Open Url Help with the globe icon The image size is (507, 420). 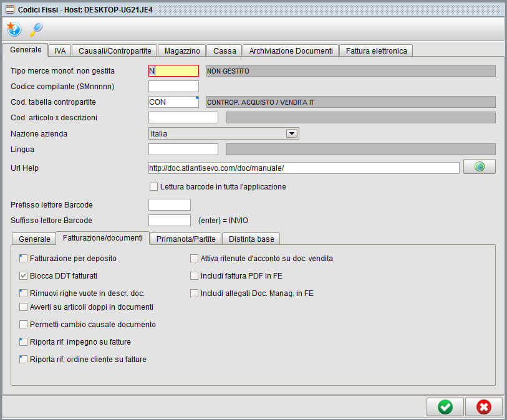[479, 166]
